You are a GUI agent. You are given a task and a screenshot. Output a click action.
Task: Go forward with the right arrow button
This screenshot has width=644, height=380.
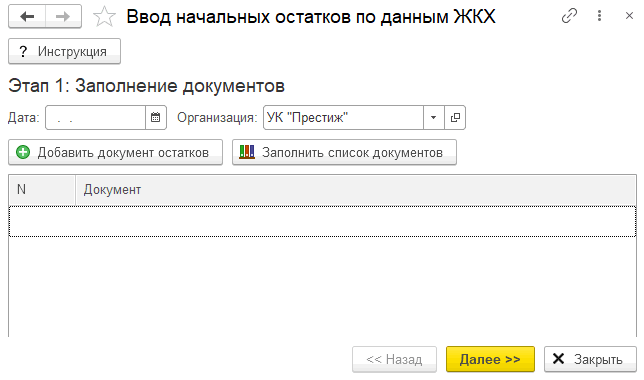(x=63, y=16)
